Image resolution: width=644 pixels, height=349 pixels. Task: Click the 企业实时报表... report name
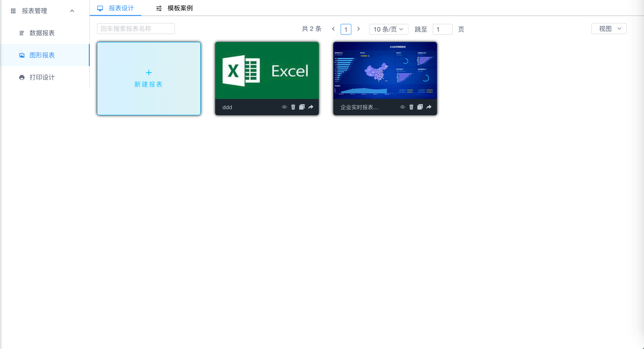[360, 107]
